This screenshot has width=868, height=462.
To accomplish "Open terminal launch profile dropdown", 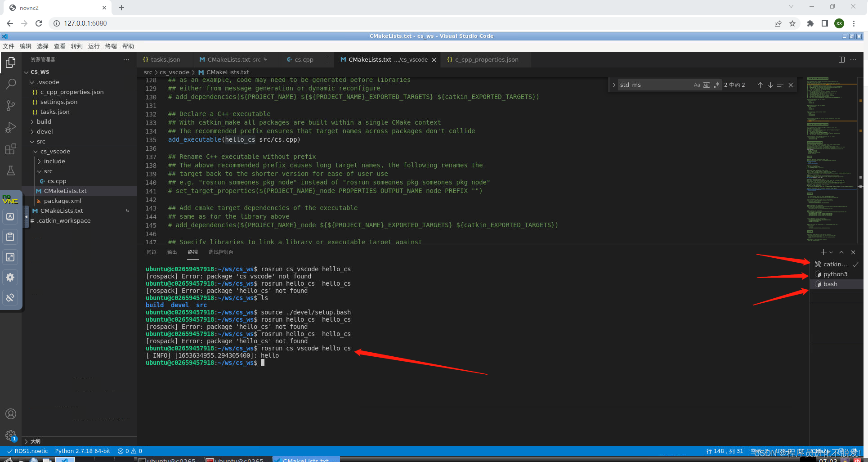I will (831, 252).
